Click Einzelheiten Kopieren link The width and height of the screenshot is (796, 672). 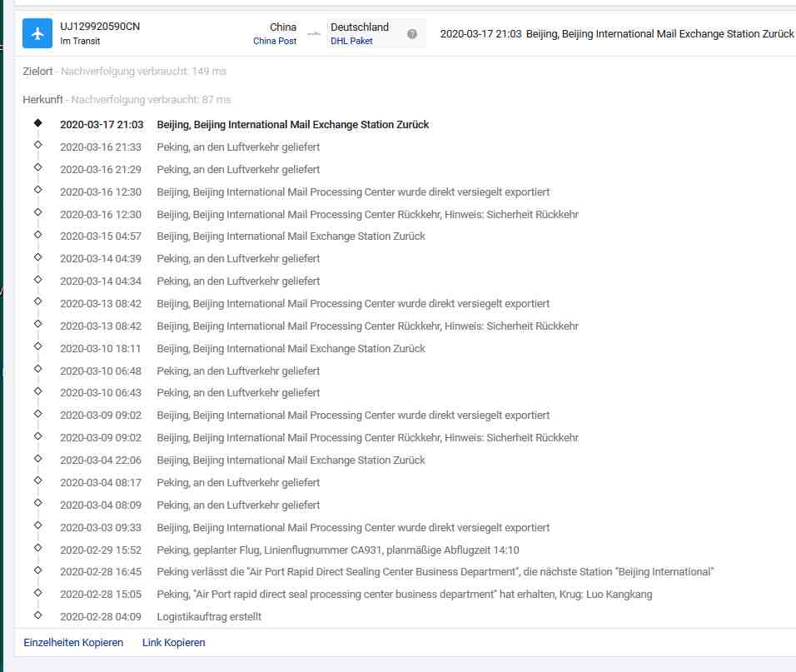(x=73, y=643)
